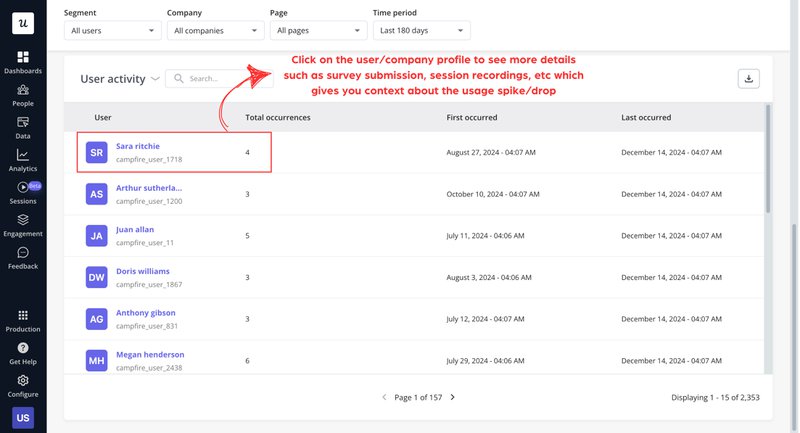Select user ID campfire_user_1200

[x=149, y=201]
